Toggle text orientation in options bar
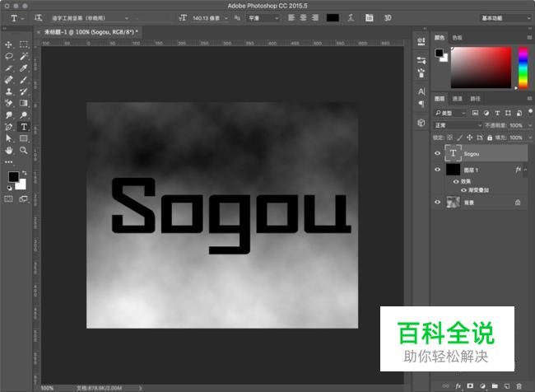The height and width of the screenshot is (392, 535). click(38, 18)
